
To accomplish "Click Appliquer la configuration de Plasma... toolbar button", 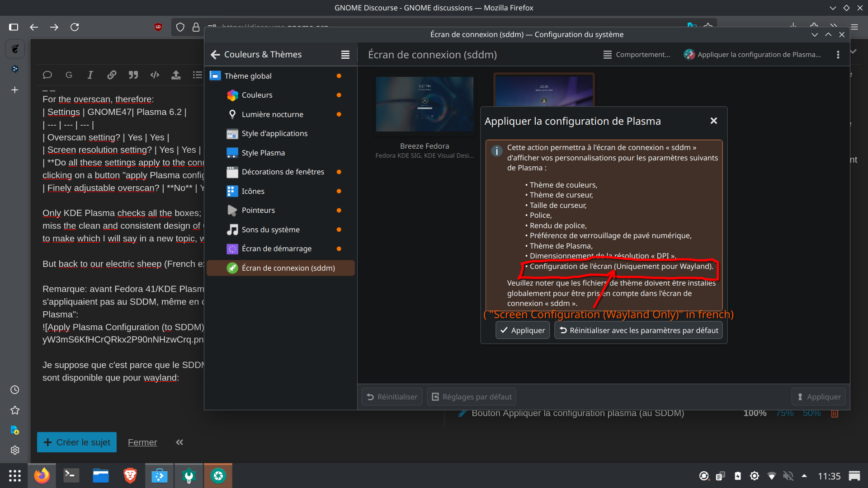I will pos(752,55).
